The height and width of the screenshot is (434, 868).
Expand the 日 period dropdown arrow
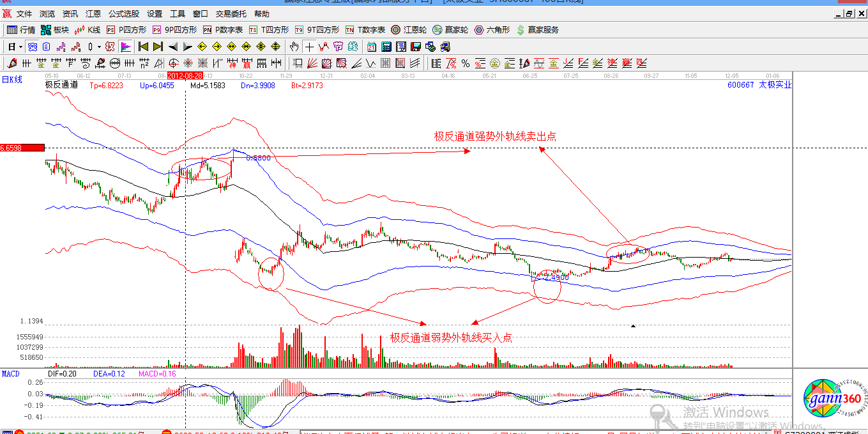coord(21,47)
